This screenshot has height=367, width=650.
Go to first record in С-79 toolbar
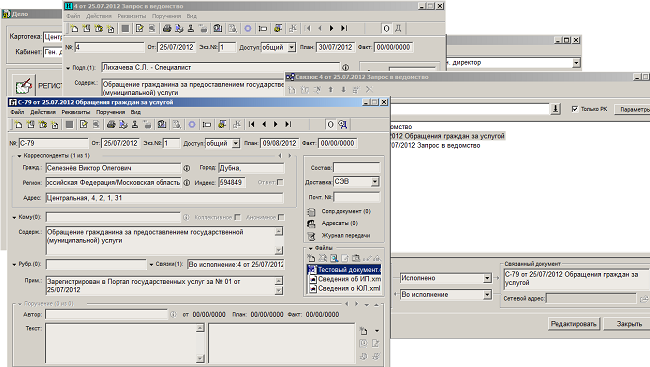pyautogui.click(x=252, y=124)
